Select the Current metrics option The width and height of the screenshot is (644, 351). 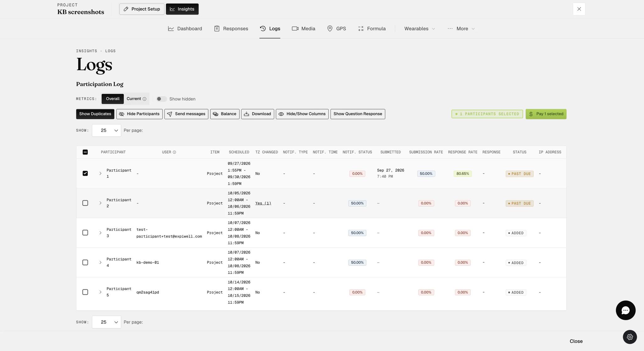coord(136,99)
